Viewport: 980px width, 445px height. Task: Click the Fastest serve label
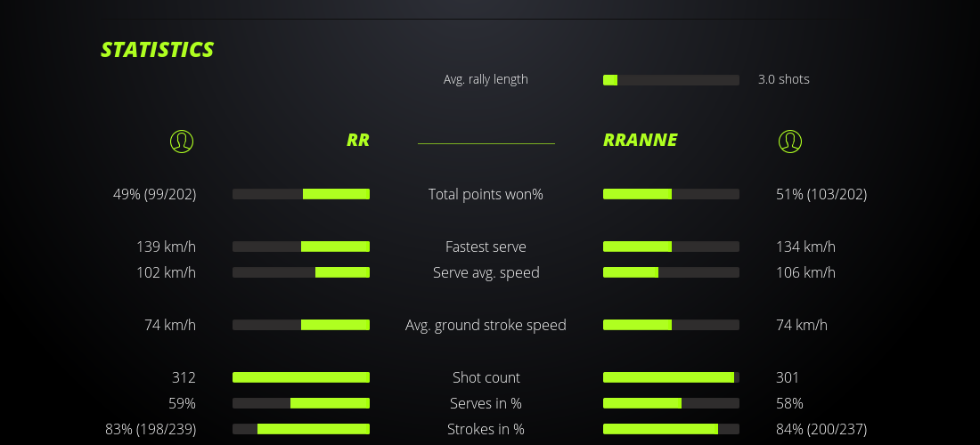point(486,247)
